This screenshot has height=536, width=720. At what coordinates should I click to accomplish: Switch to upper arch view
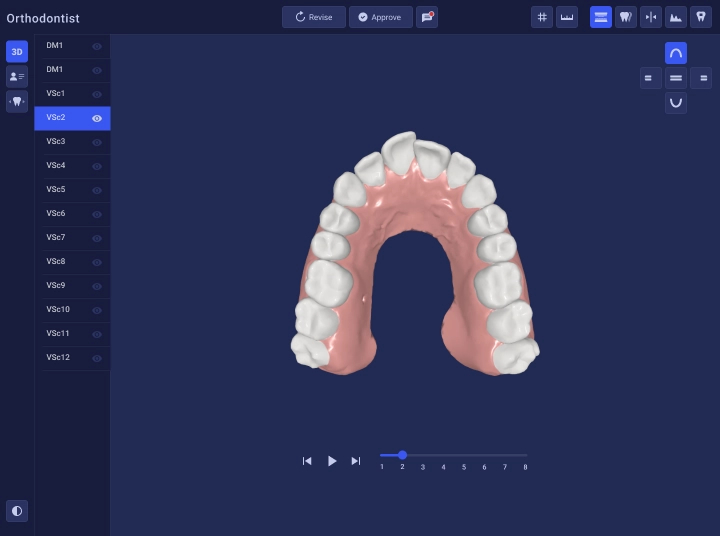pyautogui.click(x=676, y=53)
